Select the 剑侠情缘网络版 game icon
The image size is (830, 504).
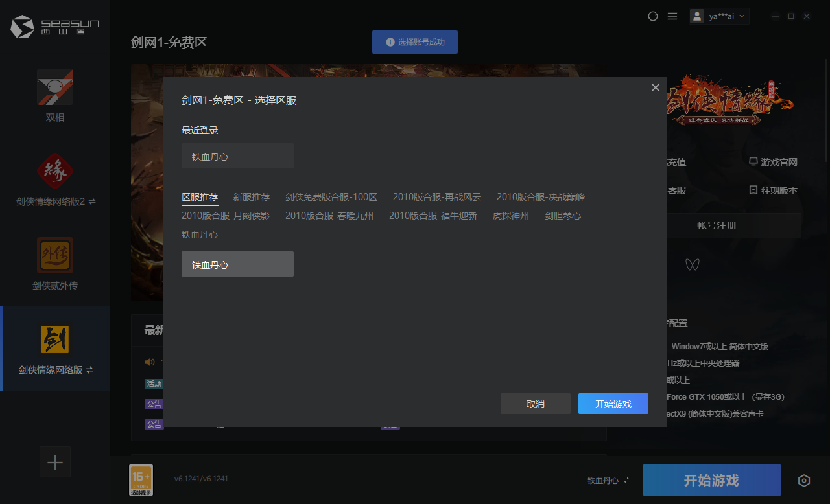click(55, 339)
